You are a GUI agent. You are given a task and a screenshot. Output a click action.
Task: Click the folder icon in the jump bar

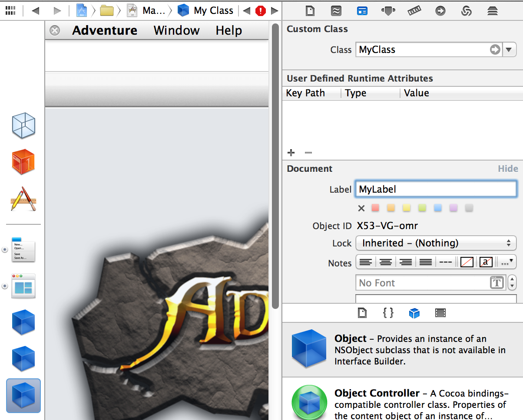(x=106, y=11)
